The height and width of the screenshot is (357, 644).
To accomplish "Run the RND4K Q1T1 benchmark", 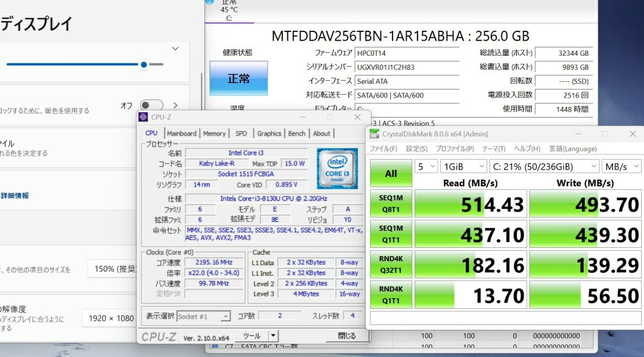I will tap(391, 295).
